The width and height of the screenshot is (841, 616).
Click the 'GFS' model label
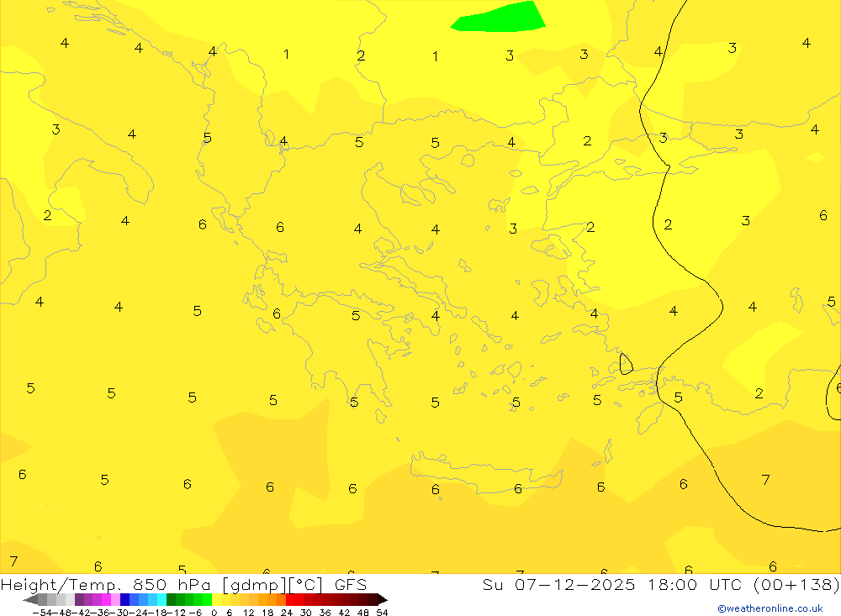[x=351, y=585]
